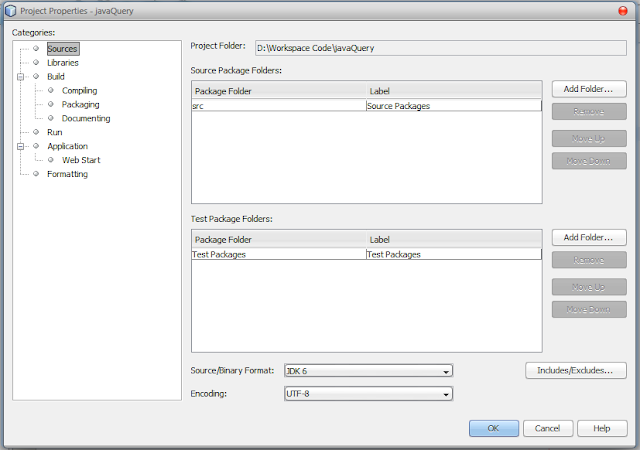The width and height of the screenshot is (640, 450).
Task: Click the Sources category bullet icon
Action: coord(36,49)
